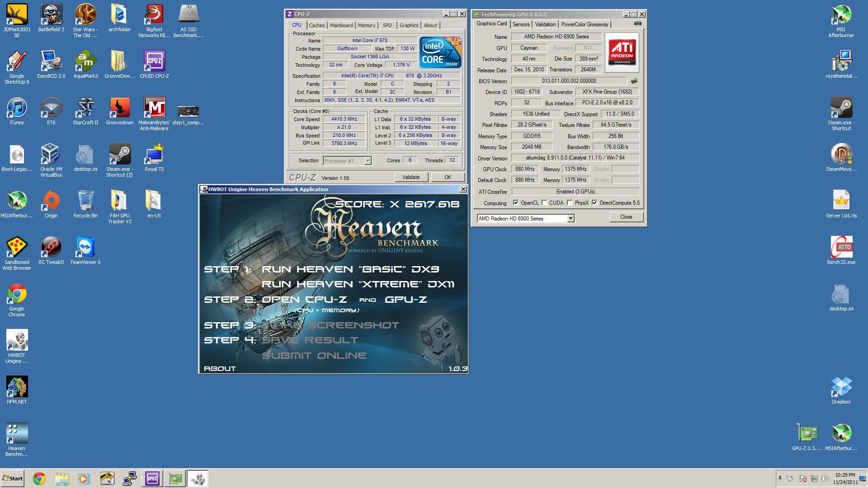Open Chrome from the taskbar
This screenshot has height=488, width=868.
[39, 479]
